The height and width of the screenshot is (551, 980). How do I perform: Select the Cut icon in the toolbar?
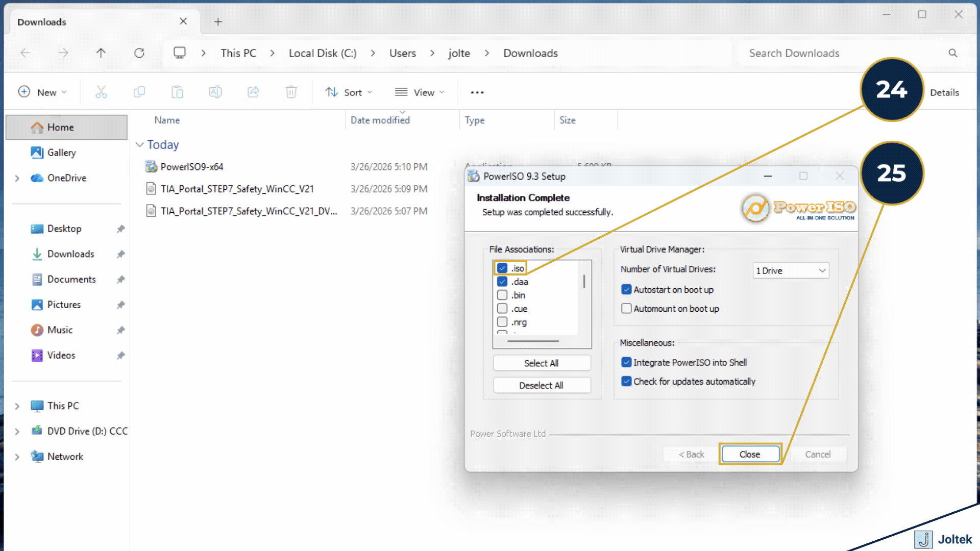coord(101,92)
